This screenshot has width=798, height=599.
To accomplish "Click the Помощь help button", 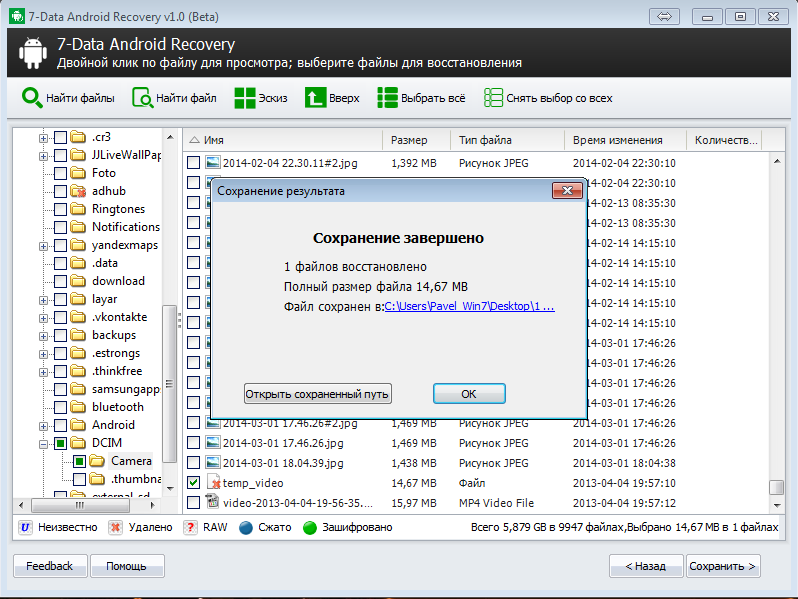I will [x=127, y=566].
